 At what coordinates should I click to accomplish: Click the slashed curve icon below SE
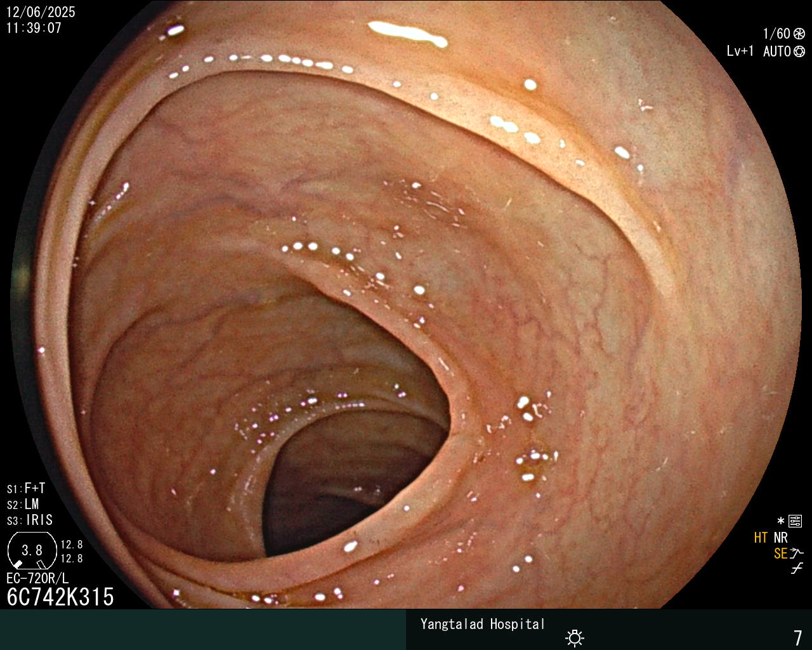(x=797, y=568)
